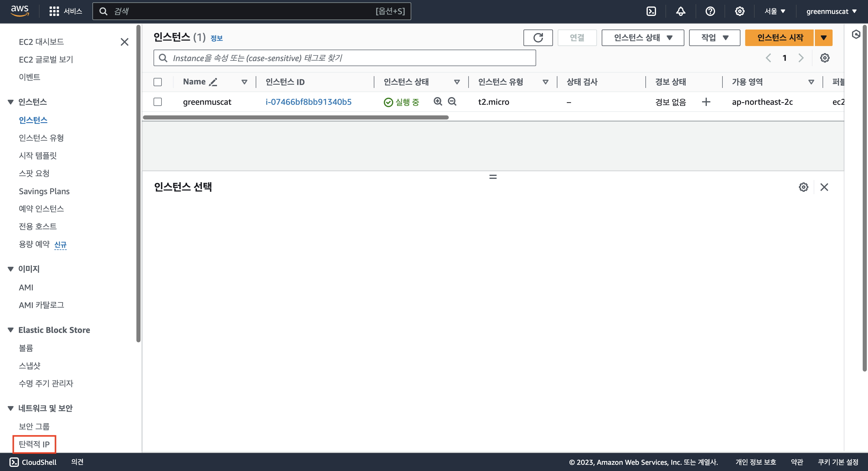Click the magnifier in instance filter box
Viewport: 868px width, 471px height.
[x=163, y=58]
